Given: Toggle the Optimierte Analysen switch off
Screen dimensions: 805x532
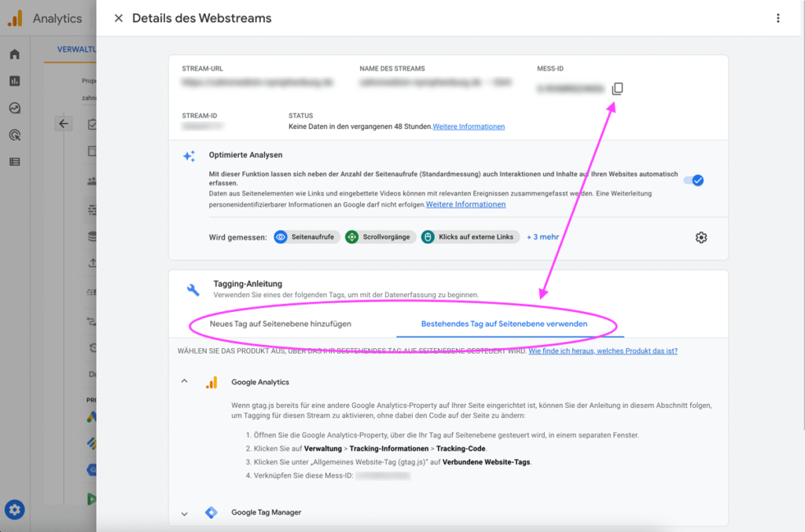Looking at the screenshot, I should click(x=693, y=180).
